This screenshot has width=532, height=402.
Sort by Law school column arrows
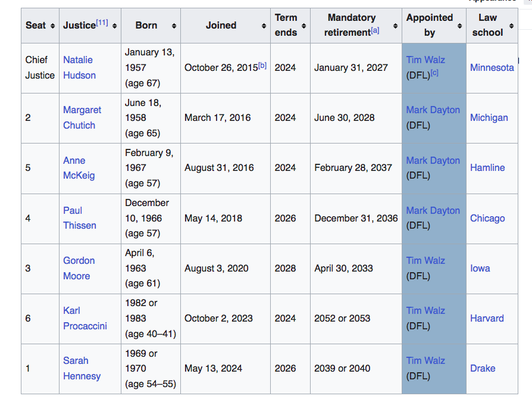tap(511, 26)
